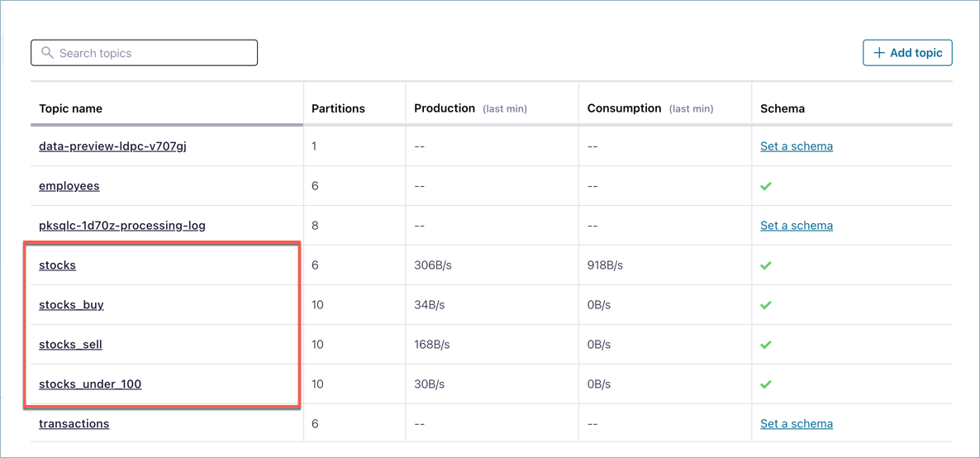Sort by Topic name column header
The image size is (980, 458).
tap(71, 108)
